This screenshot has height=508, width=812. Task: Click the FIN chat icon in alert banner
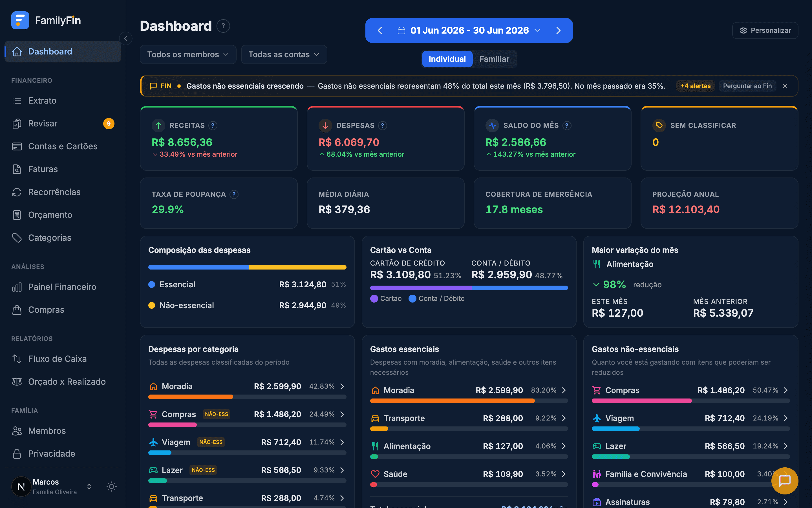pyautogui.click(x=153, y=86)
